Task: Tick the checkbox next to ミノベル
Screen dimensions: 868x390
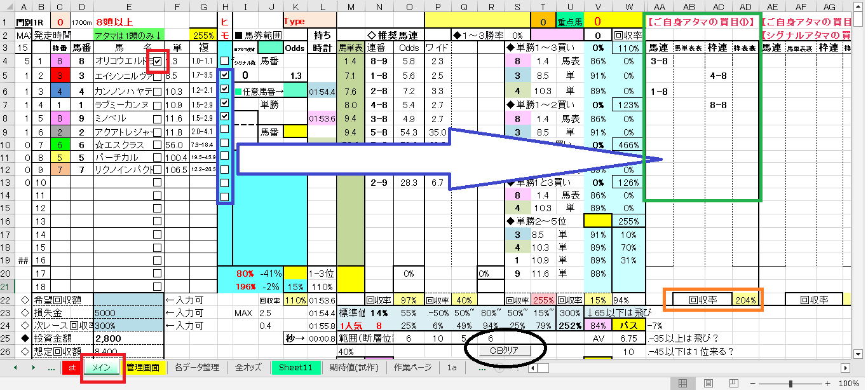Action: 157,118
